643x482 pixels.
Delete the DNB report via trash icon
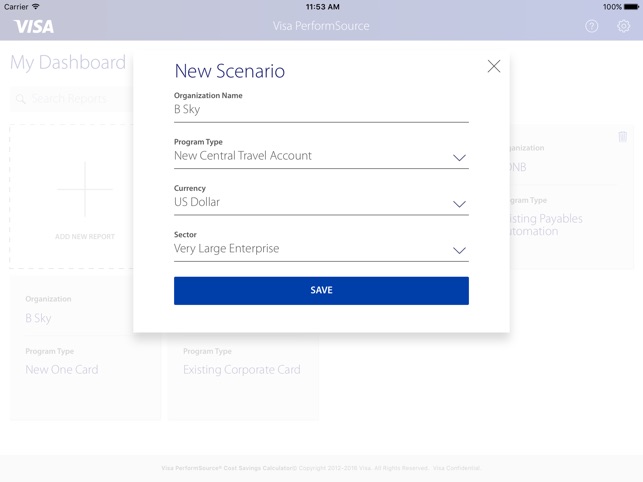point(622,137)
